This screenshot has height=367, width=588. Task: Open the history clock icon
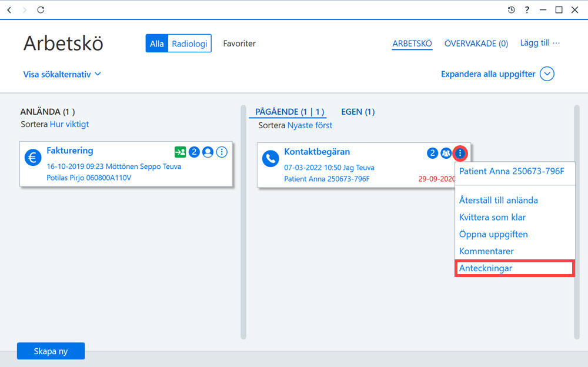pos(511,10)
